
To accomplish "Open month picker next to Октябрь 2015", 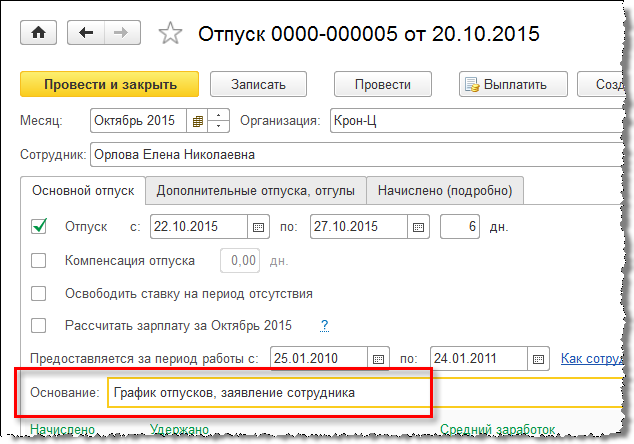I will (x=197, y=121).
